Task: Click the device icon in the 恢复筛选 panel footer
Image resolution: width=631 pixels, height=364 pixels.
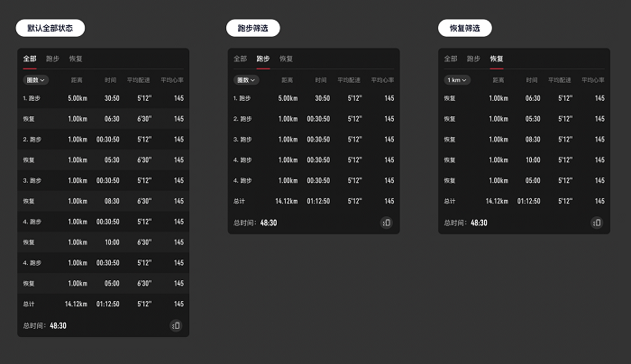Action: click(x=596, y=223)
